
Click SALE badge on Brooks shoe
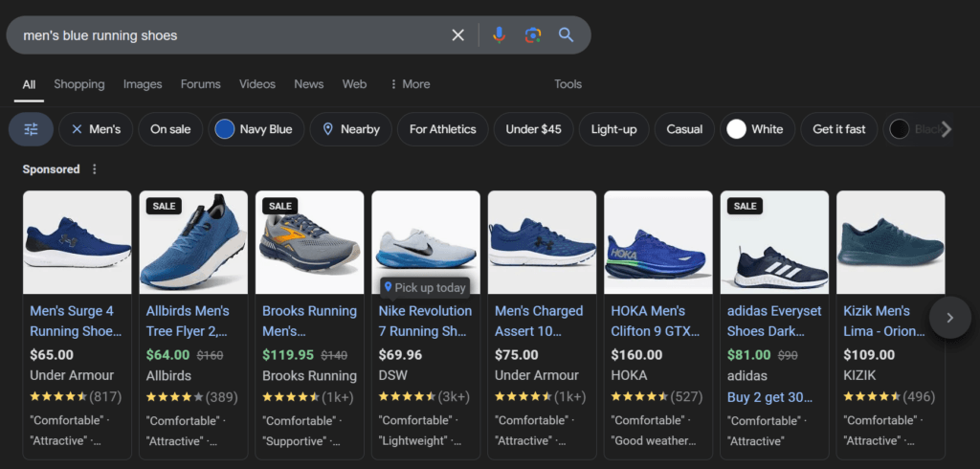coord(280,206)
